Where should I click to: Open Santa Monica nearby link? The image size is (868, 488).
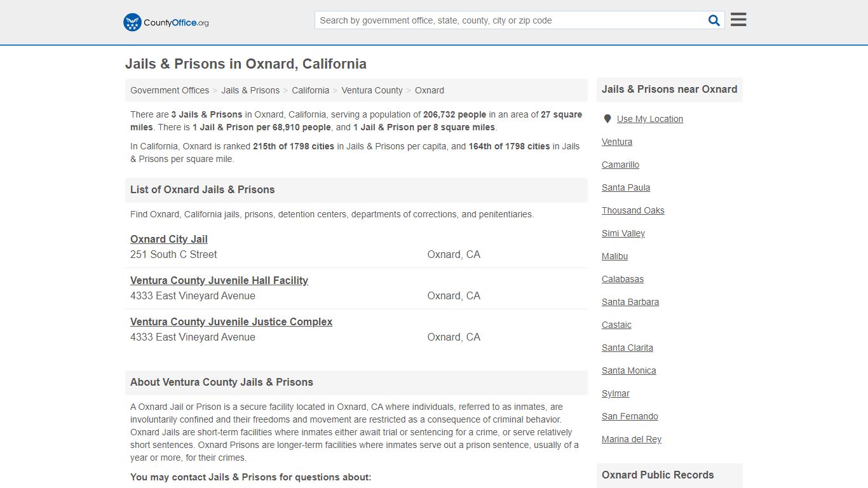[629, 370]
